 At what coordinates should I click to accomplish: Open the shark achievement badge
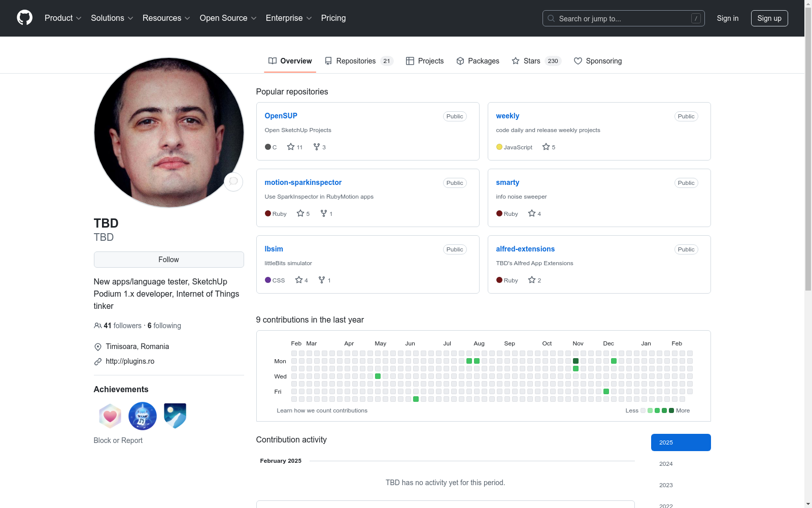pyautogui.click(x=143, y=416)
